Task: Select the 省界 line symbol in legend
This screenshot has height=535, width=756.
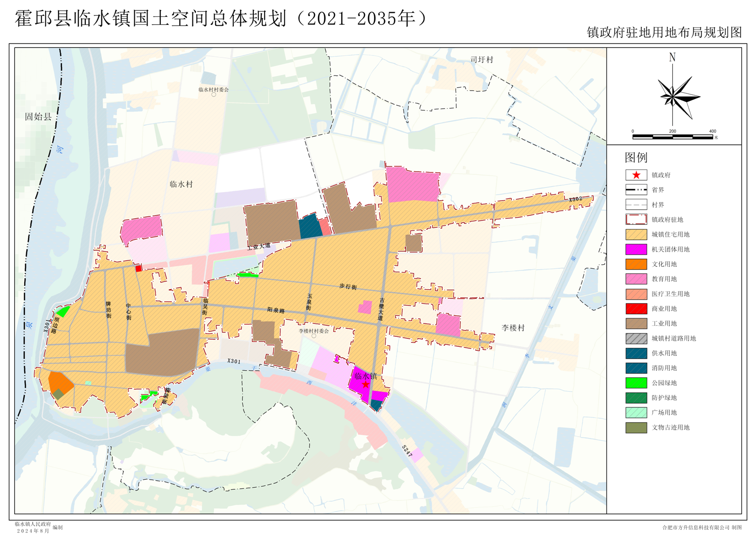Action: tap(636, 190)
